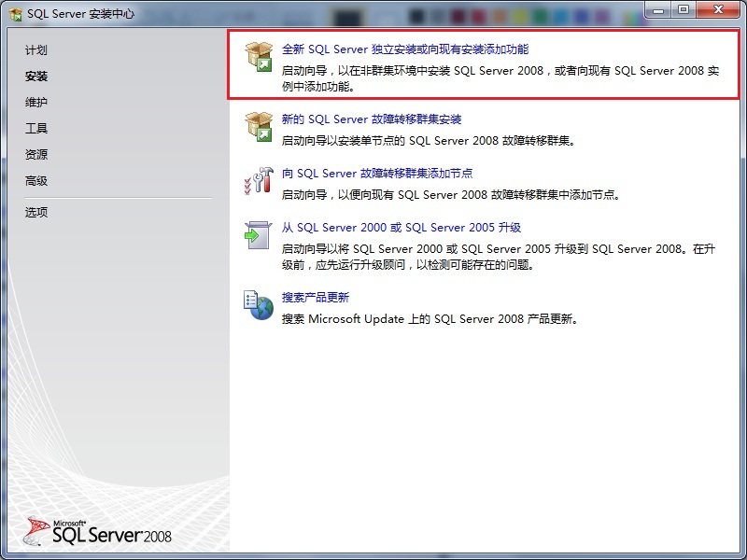747x560 pixels.
Task: Select 计划 in the left sidebar
Action: (x=35, y=50)
